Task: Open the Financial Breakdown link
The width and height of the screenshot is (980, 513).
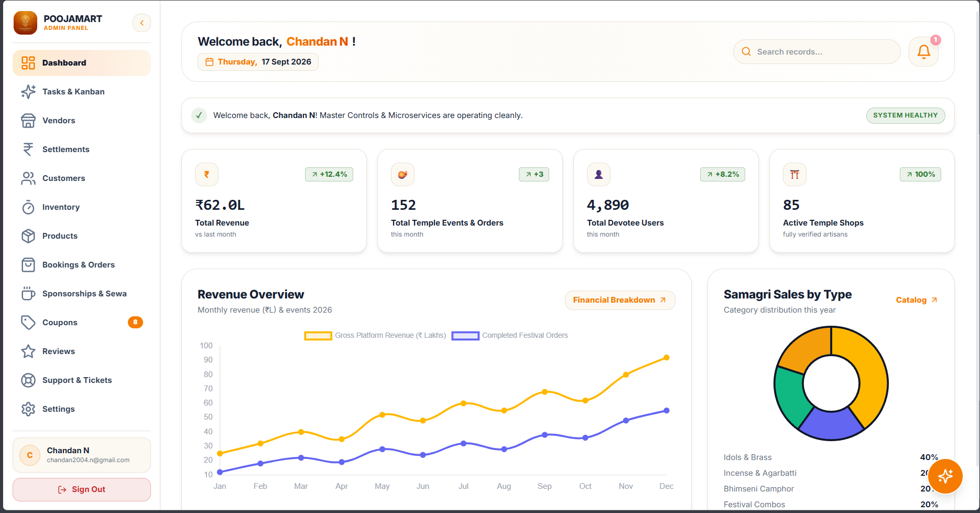Action: tap(620, 300)
